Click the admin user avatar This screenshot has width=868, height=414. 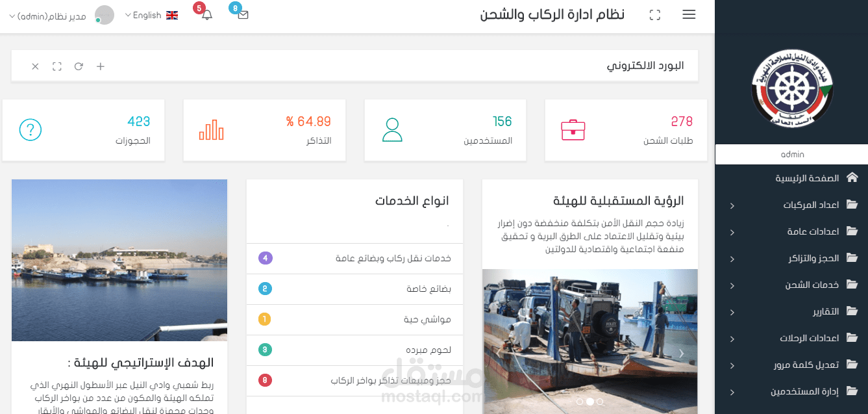(x=105, y=15)
